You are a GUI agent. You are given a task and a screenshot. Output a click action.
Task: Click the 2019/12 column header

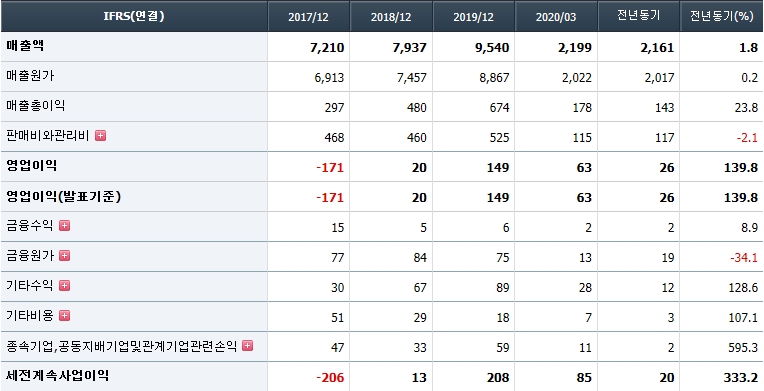pyautogui.click(x=473, y=16)
